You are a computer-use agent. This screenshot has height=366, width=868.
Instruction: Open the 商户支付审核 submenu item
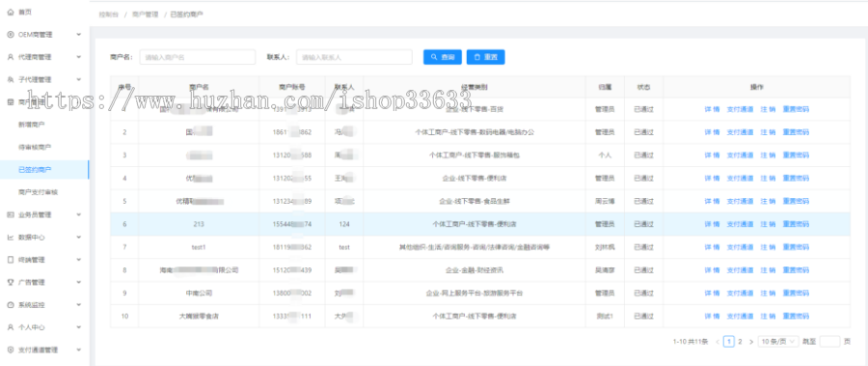tap(38, 192)
